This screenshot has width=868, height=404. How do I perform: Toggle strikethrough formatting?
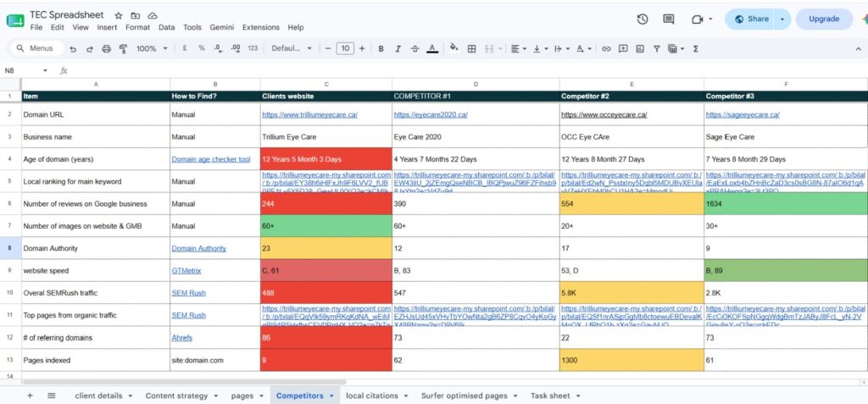pyautogui.click(x=415, y=49)
